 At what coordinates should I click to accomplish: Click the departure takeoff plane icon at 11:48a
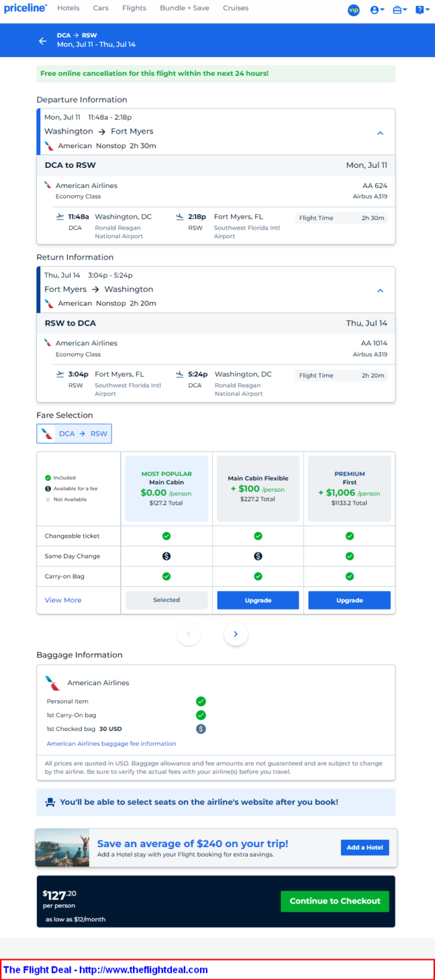(x=60, y=217)
